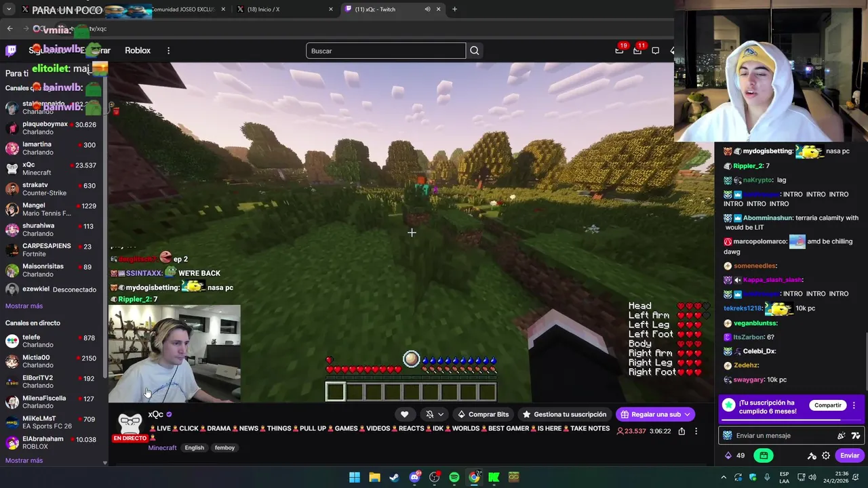Open xQc channel avatar below the player
Viewport: 868px width, 488px height.
(x=130, y=424)
